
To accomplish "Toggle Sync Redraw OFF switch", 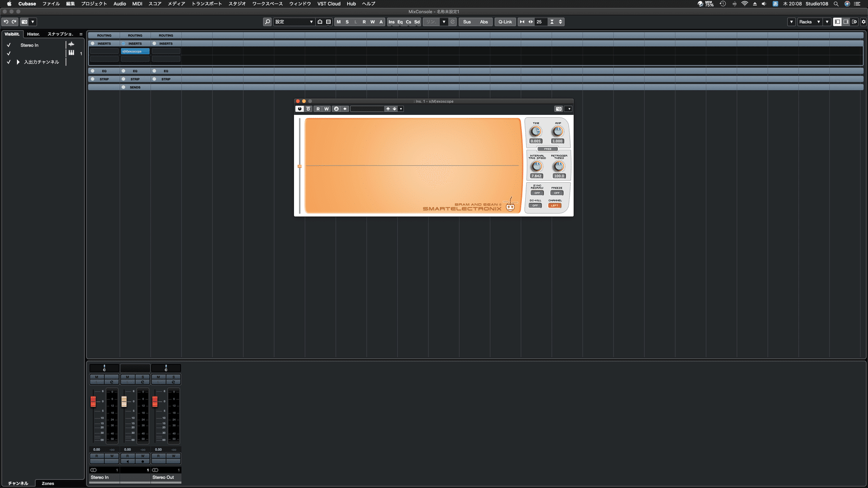I will tap(537, 193).
